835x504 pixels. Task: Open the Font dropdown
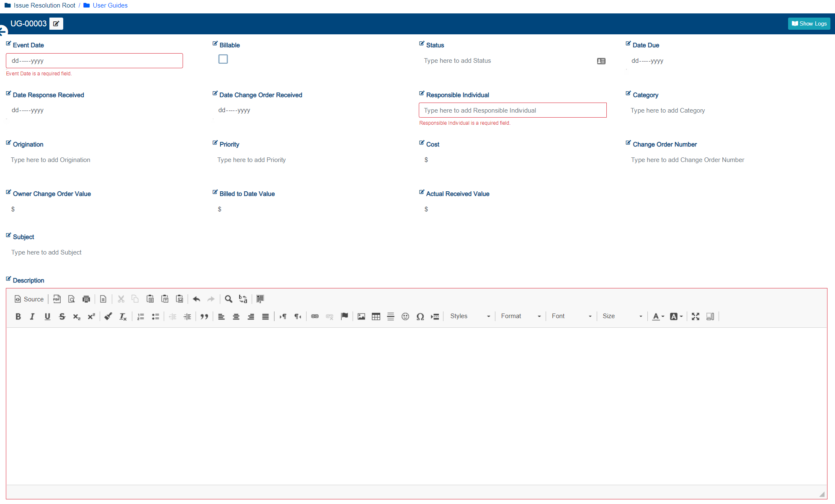coord(571,316)
